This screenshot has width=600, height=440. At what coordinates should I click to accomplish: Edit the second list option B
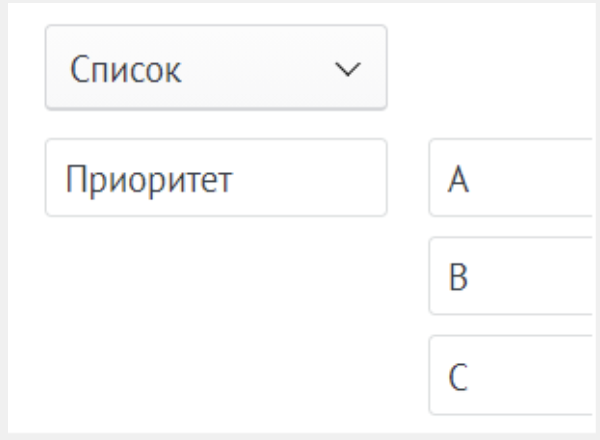tap(510, 276)
